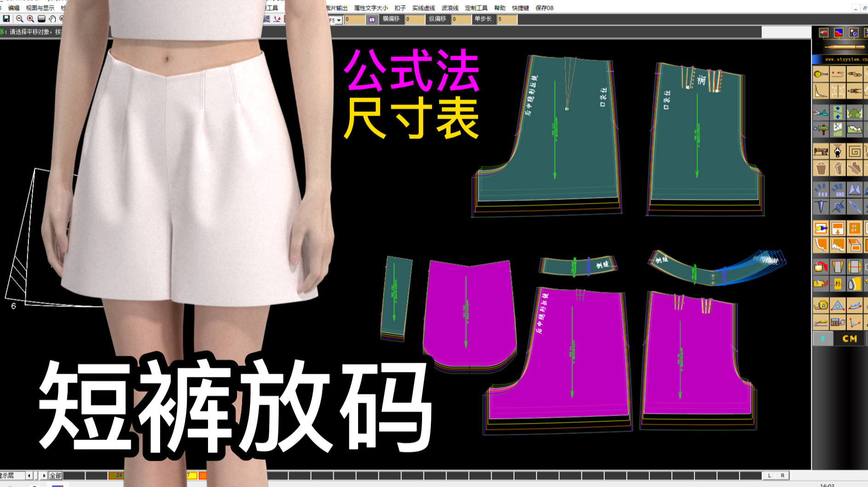Viewport: 868px width, 487px height.
Task: Click the 0 value box beside CM
Action: tap(822, 339)
